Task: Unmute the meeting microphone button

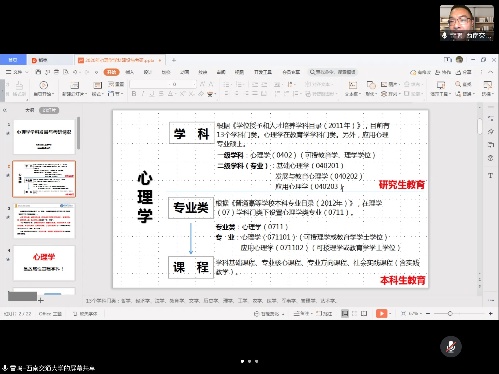Action: 451,346
